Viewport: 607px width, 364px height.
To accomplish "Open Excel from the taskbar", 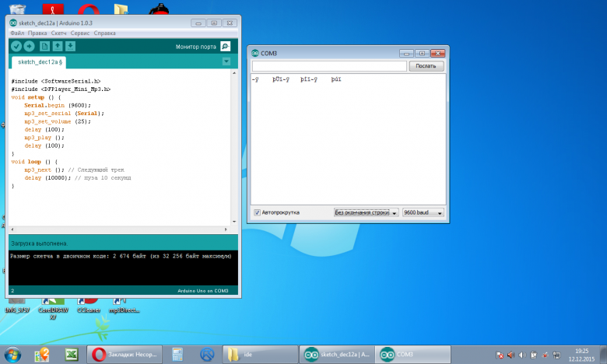I will [x=70, y=354].
